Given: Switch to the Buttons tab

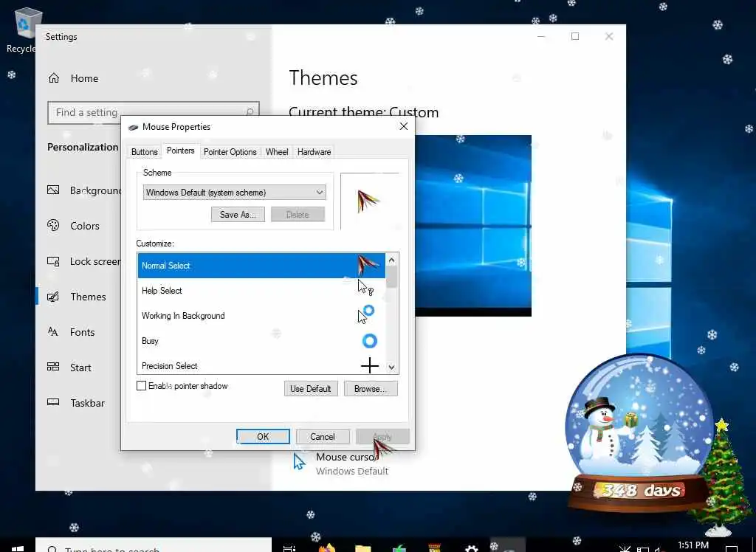Looking at the screenshot, I should tap(144, 152).
